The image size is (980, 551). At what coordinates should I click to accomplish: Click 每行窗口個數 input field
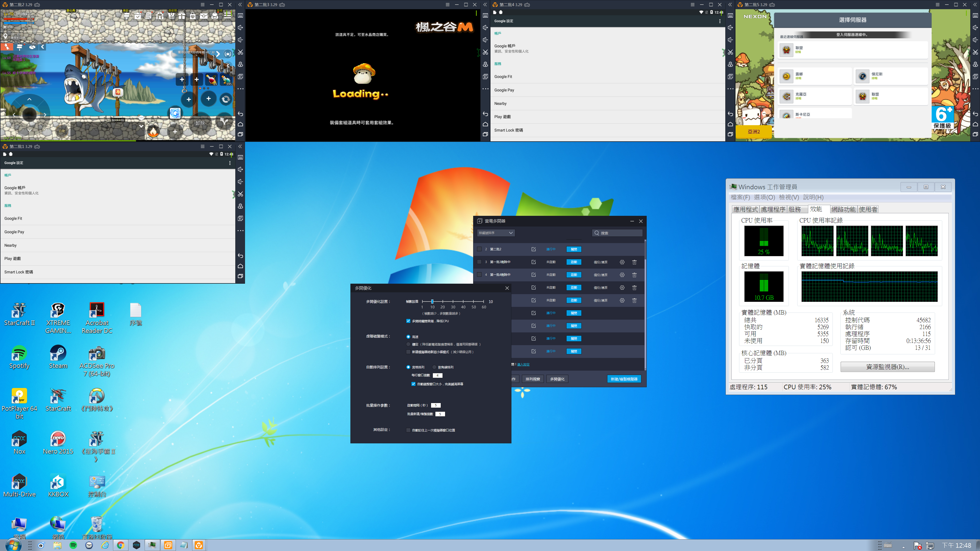[x=437, y=375]
